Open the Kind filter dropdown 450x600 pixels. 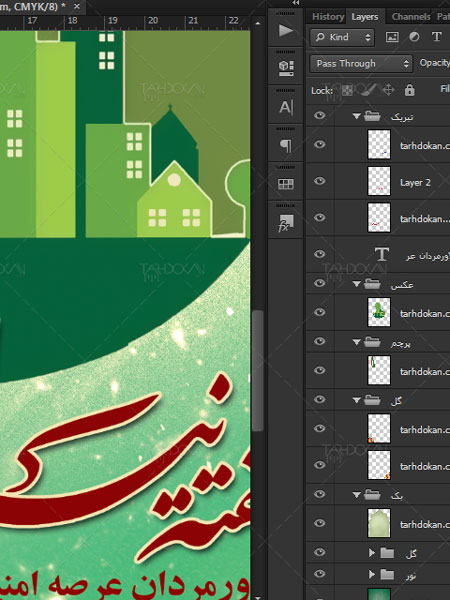tap(342, 37)
